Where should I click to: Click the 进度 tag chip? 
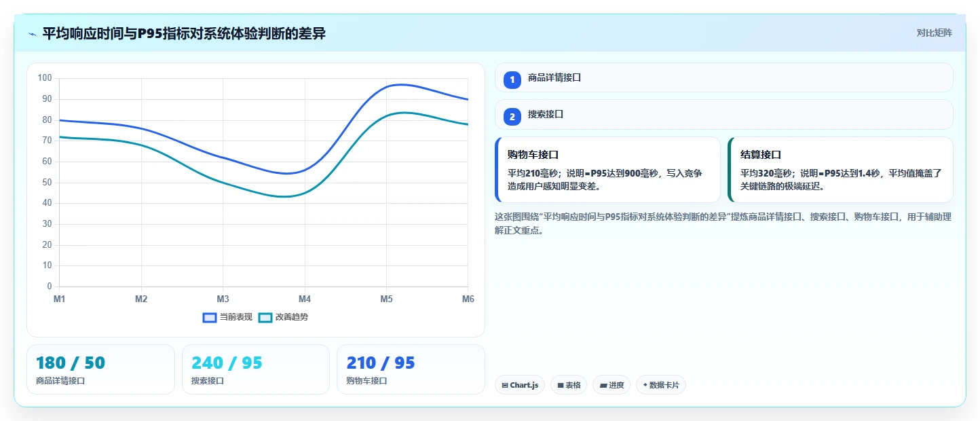(611, 385)
